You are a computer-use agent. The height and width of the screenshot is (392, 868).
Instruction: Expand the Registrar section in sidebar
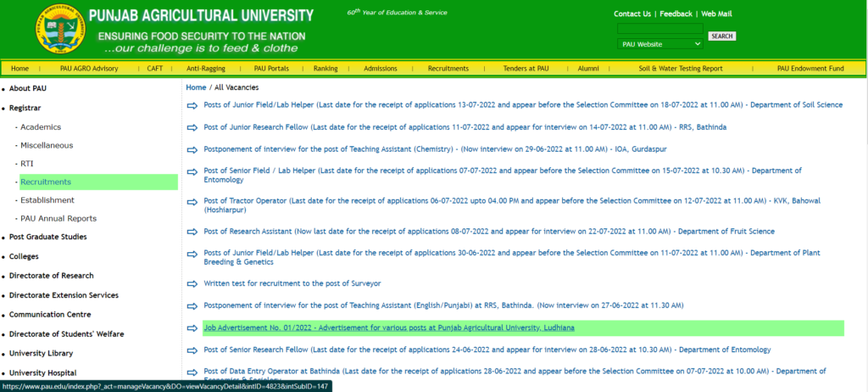click(x=25, y=108)
